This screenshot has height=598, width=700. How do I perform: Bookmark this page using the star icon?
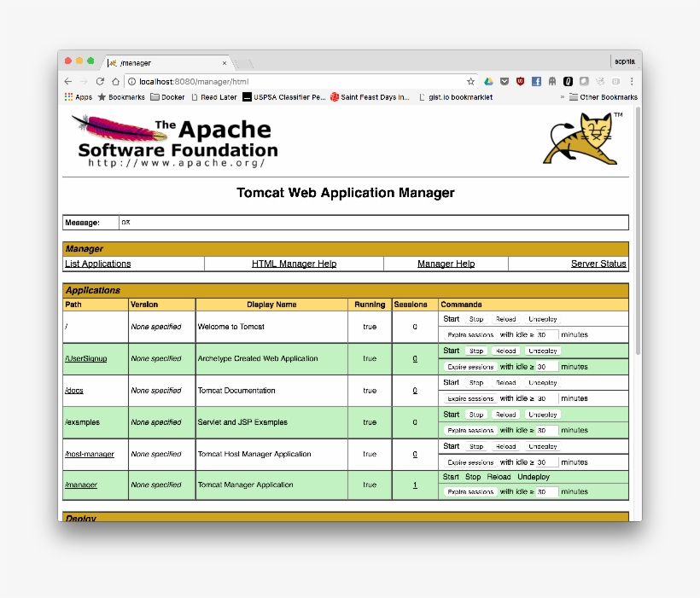click(x=470, y=80)
